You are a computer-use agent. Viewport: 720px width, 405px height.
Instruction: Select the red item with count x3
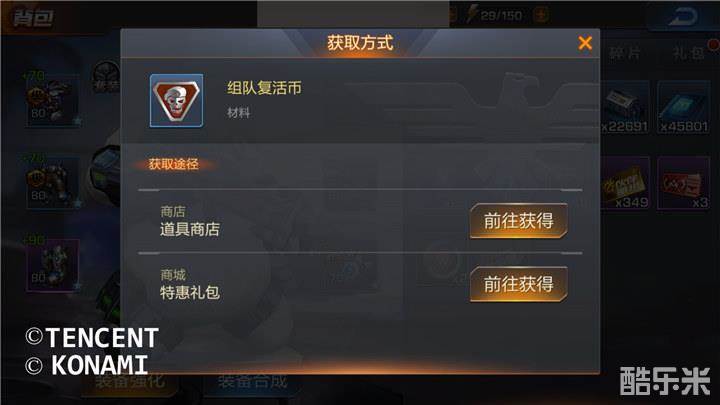click(x=683, y=183)
